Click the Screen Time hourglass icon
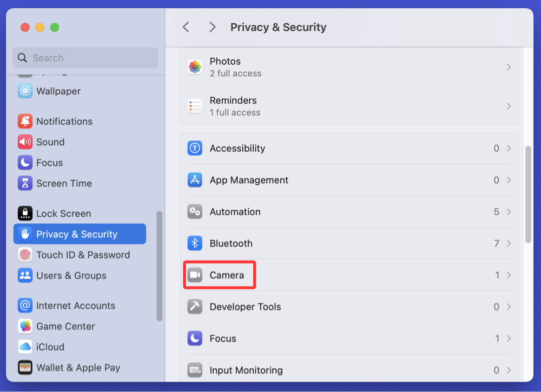The height and width of the screenshot is (392, 541). pyautogui.click(x=25, y=183)
